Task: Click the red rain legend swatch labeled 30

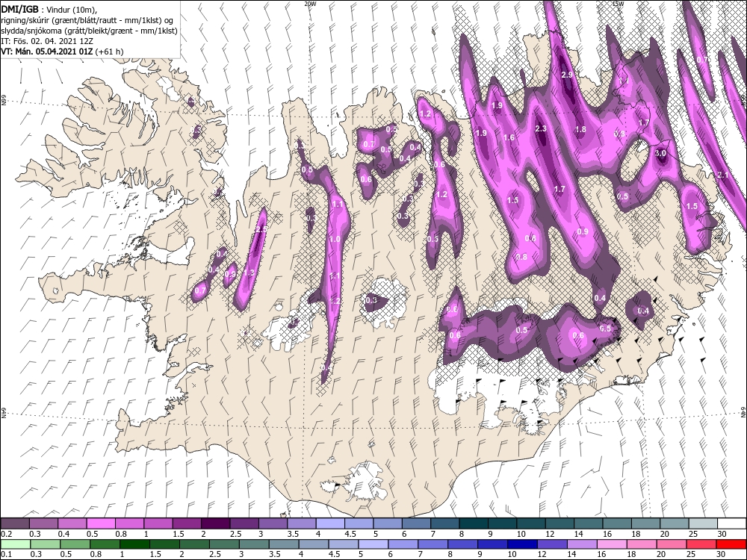Action: 731,544
